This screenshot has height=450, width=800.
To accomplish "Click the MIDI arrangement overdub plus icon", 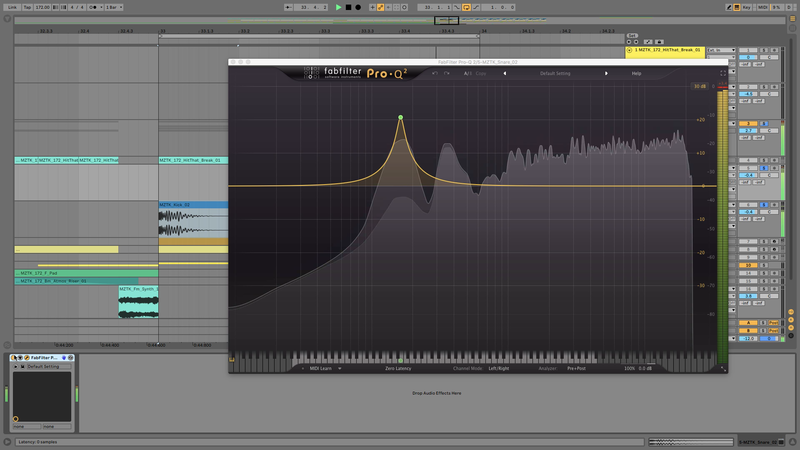I will (x=372, y=7).
